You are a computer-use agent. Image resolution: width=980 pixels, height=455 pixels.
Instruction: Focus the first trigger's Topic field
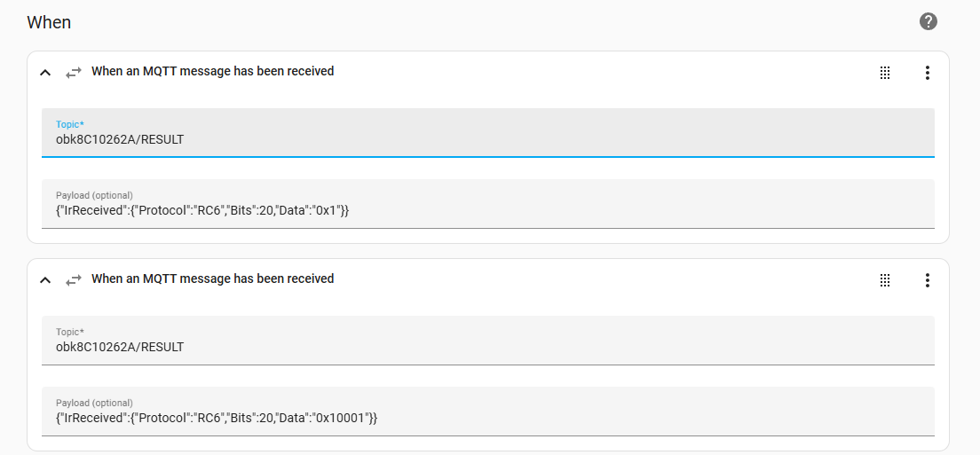(488, 132)
